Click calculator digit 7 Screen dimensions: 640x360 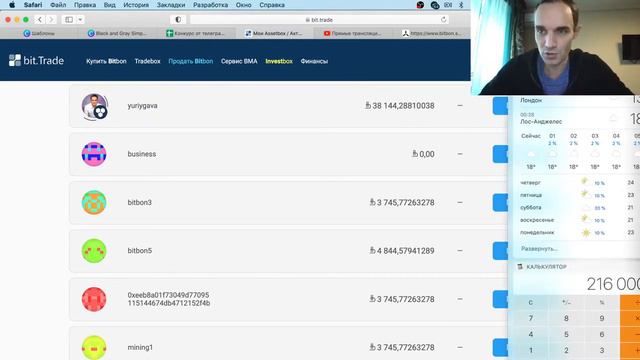coord(531,318)
